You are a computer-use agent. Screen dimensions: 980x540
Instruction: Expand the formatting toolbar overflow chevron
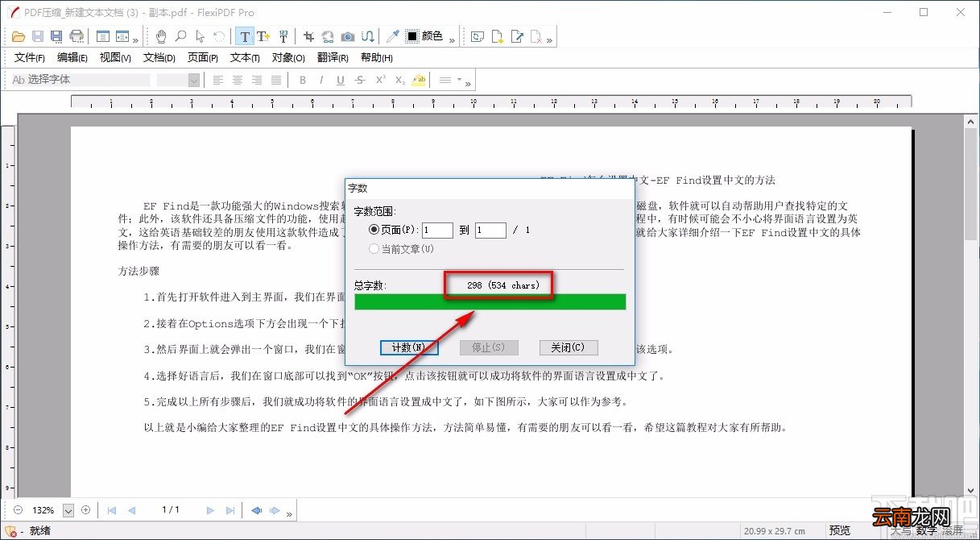(469, 82)
